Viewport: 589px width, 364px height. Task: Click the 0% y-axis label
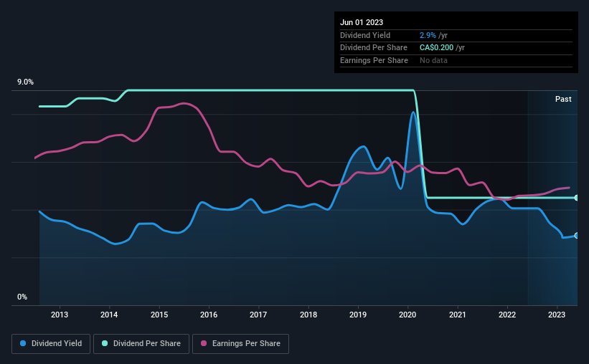point(22,297)
